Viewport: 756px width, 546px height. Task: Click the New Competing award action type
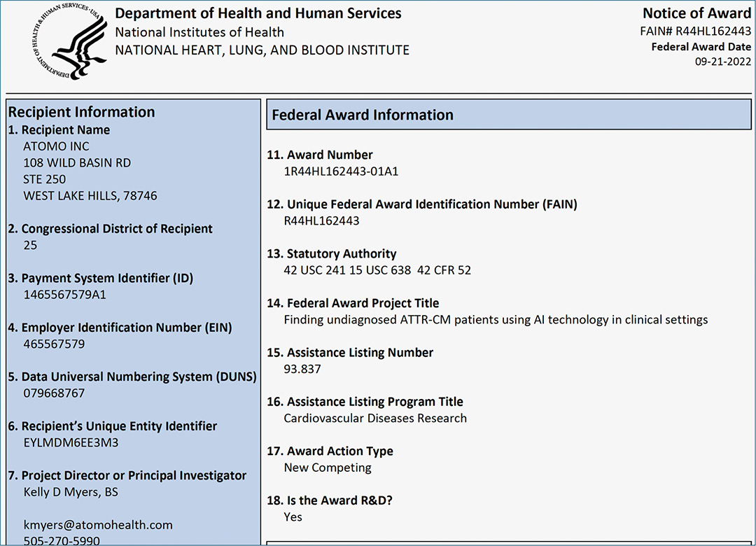coord(328,468)
